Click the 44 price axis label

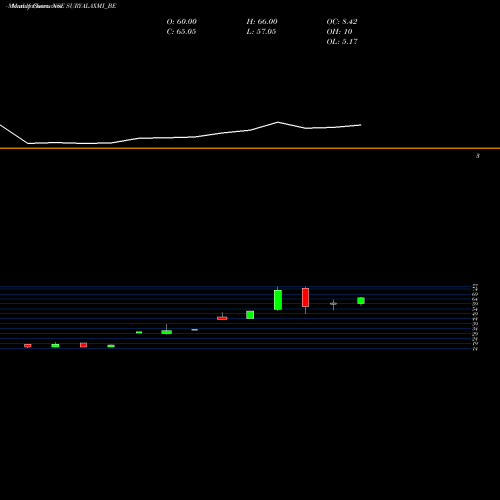pos(476,319)
